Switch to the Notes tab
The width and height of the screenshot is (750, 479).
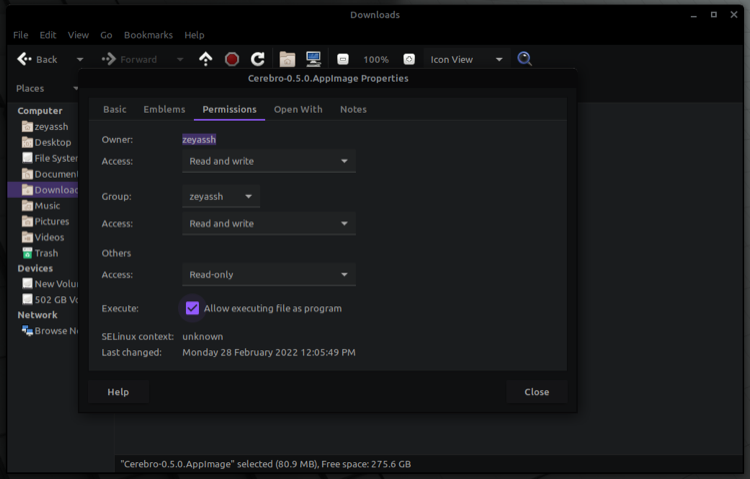point(353,109)
